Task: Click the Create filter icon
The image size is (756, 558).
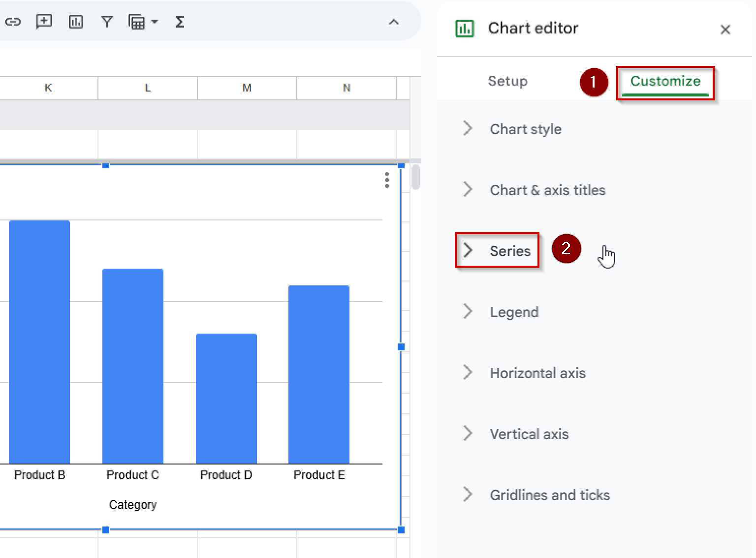Action: [x=107, y=21]
